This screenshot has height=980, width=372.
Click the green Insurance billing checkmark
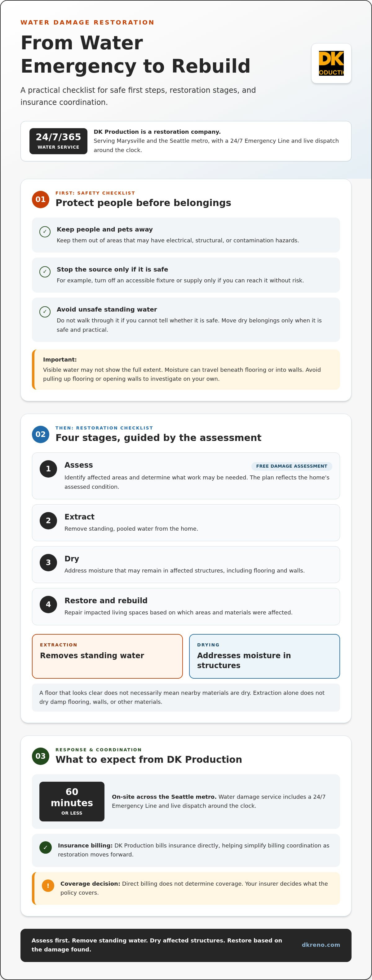(46, 847)
